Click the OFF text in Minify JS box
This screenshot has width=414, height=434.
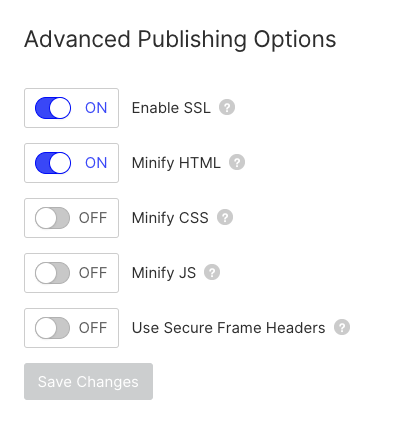(x=93, y=273)
